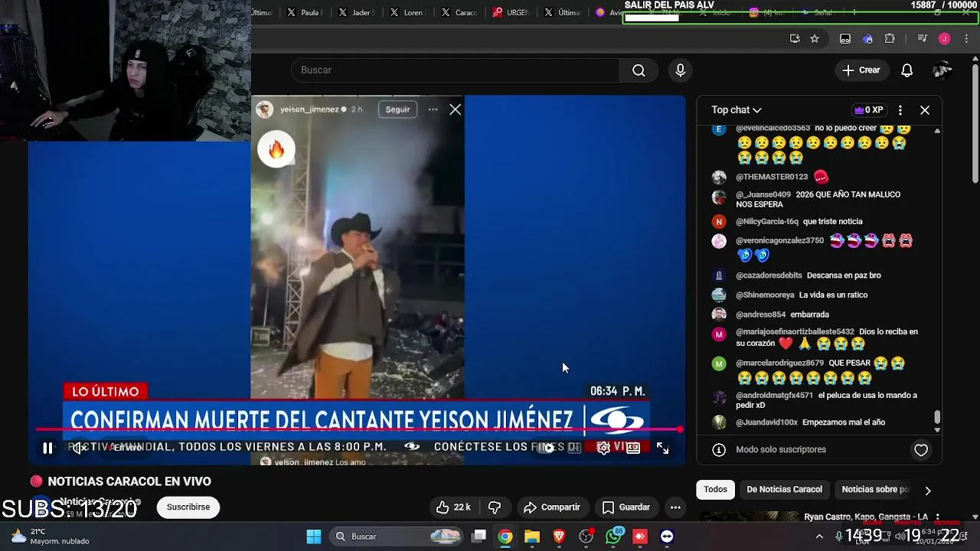
Task: Open the Crear menu
Action: (861, 70)
